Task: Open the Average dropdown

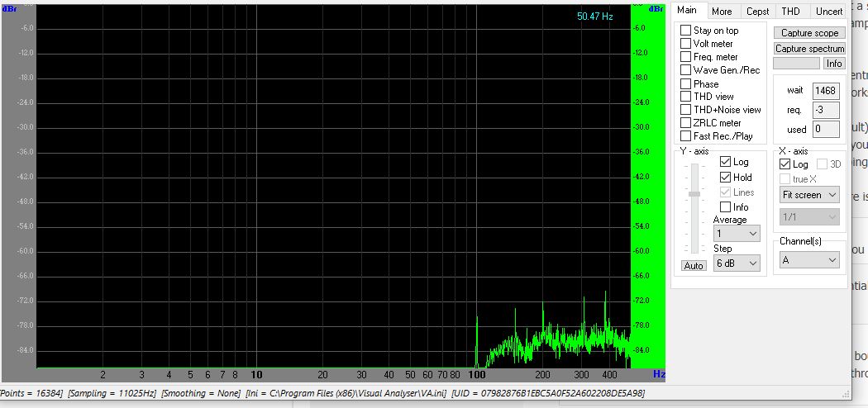Action: pyautogui.click(x=737, y=234)
